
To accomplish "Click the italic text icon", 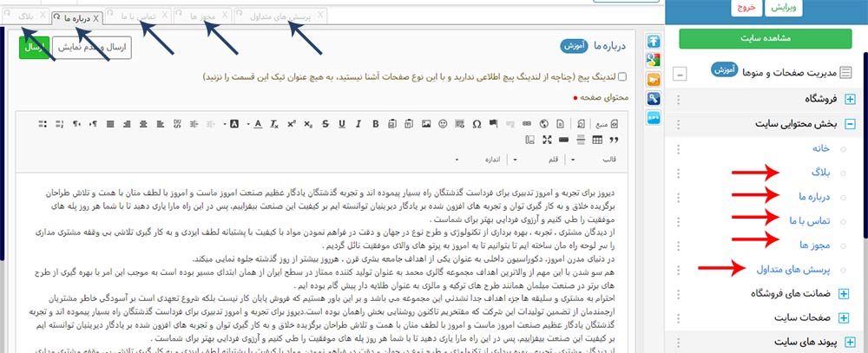I will point(358,124).
